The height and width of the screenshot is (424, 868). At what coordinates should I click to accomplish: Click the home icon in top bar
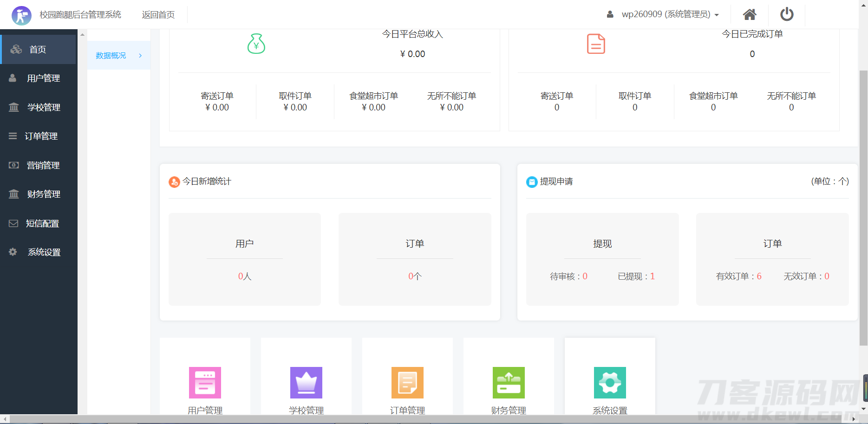coord(749,14)
